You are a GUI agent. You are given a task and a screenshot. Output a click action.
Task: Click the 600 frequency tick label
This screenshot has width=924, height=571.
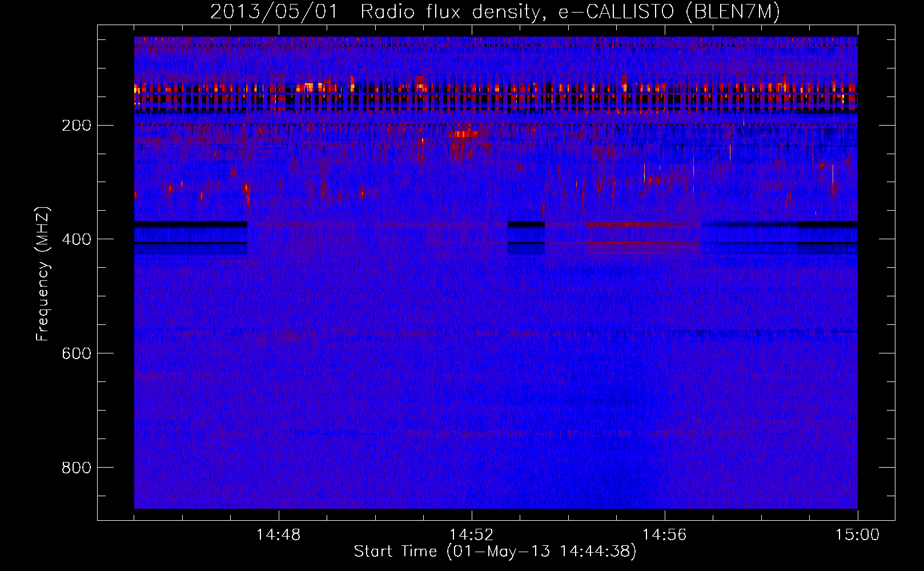pyautogui.click(x=76, y=353)
